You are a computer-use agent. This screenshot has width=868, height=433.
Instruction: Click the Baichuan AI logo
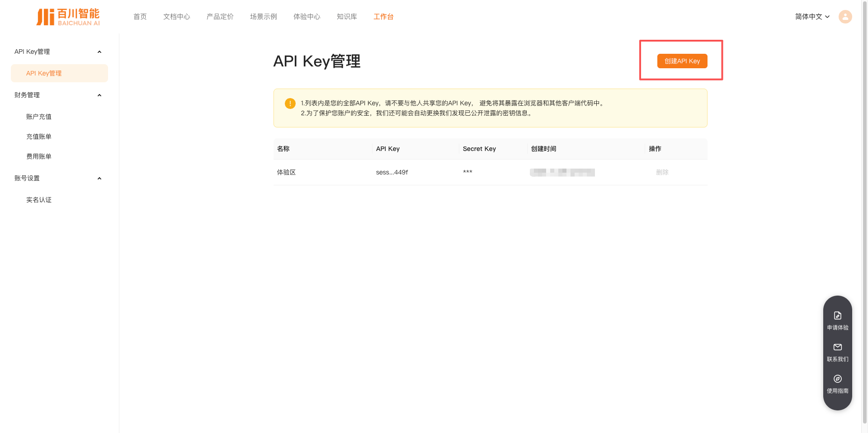[x=68, y=17]
